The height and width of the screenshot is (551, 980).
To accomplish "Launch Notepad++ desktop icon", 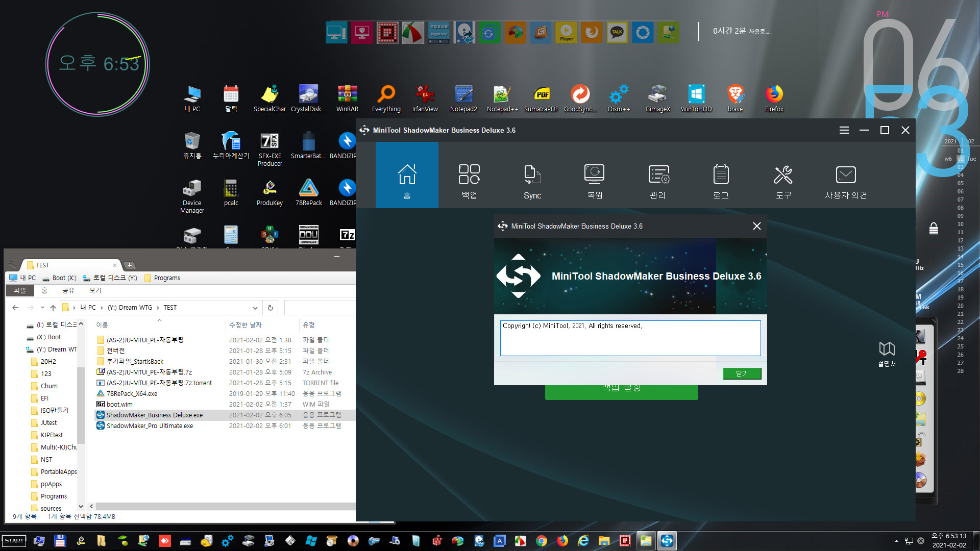I will (502, 98).
